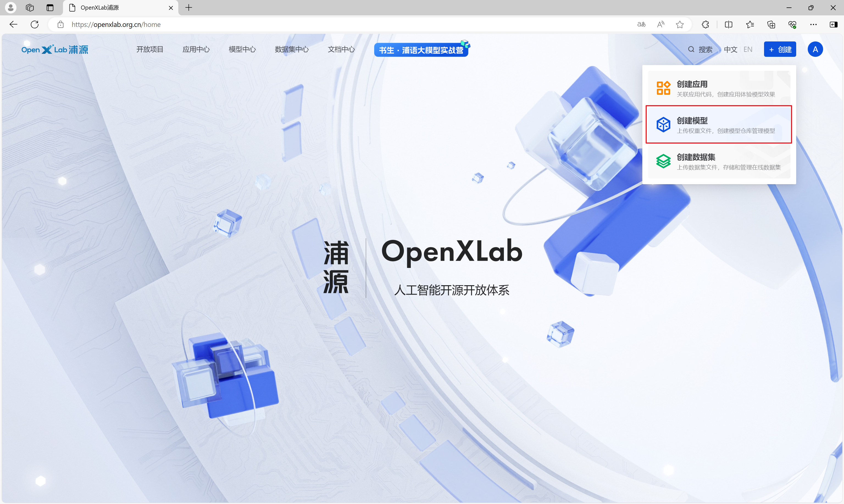844x504 pixels.
Task: Click the 人工智能开源开放体系 subtitle
Action: 452,290
